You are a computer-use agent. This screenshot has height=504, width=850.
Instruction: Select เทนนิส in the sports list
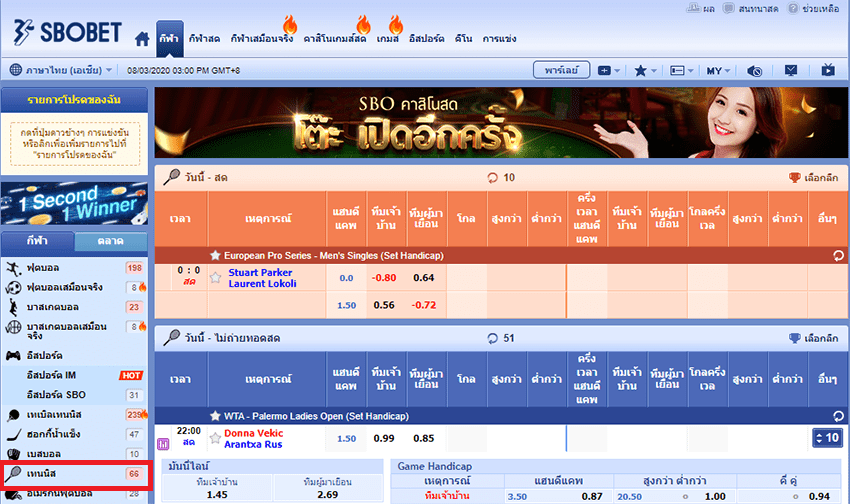[x=74, y=474]
